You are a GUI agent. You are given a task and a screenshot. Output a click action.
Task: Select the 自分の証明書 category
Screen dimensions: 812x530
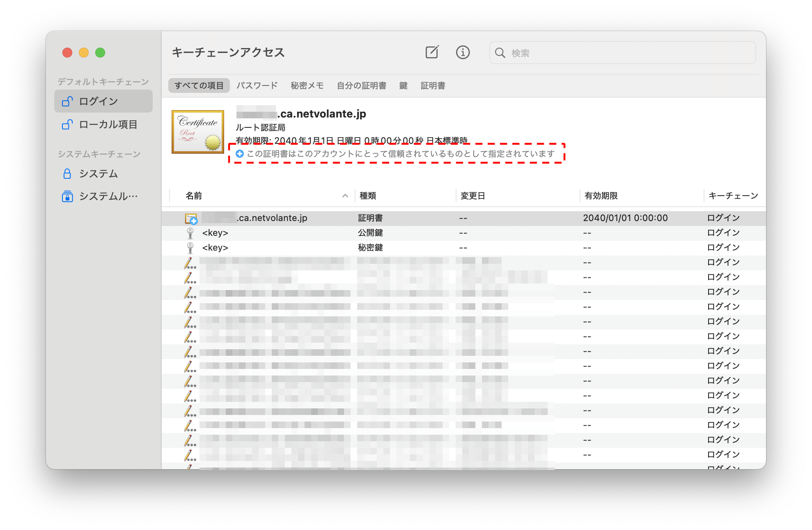[x=362, y=85]
